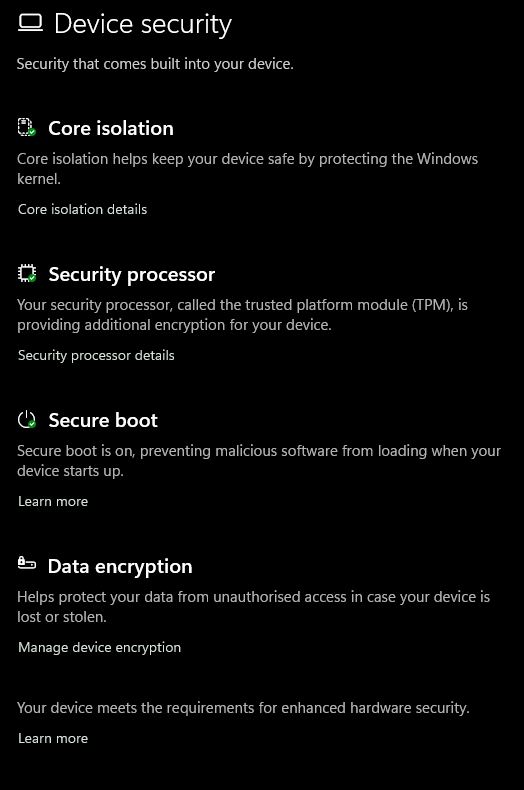Click the laptop icon beside Device security
Image resolution: width=524 pixels, height=790 pixels.
(30, 23)
